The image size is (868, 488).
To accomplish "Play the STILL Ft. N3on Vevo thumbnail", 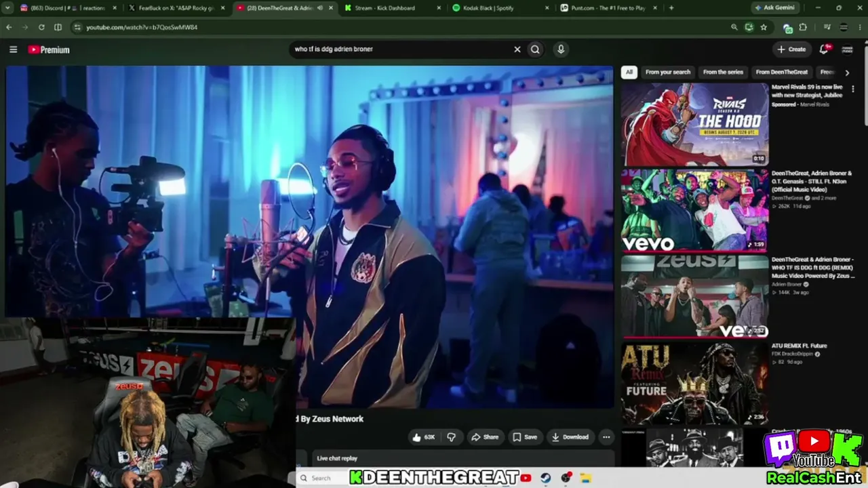I will pos(695,210).
